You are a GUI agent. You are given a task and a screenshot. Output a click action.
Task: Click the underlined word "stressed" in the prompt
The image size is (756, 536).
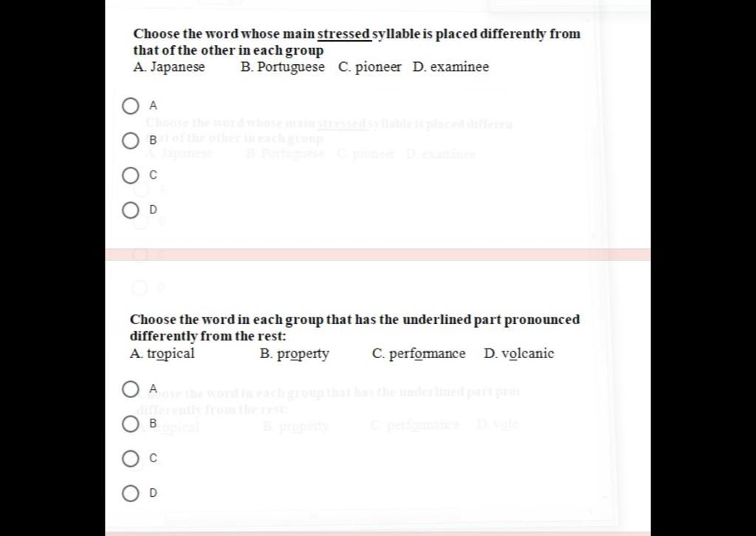344,34
